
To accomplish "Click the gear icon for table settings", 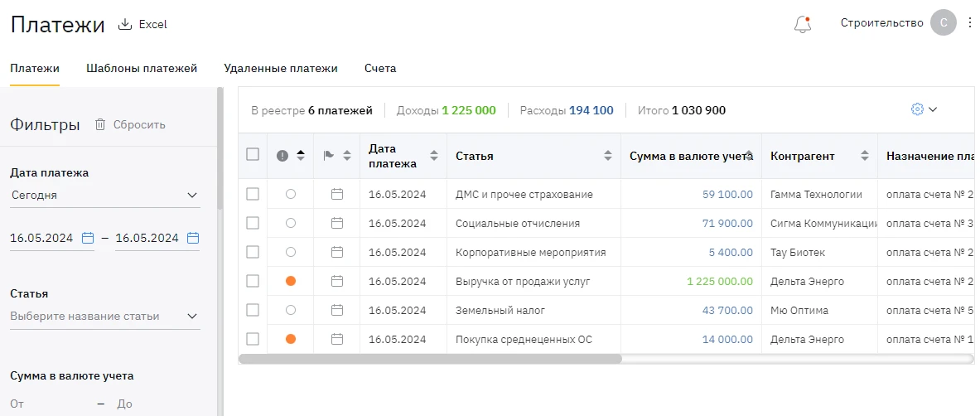I will tap(917, 109).
